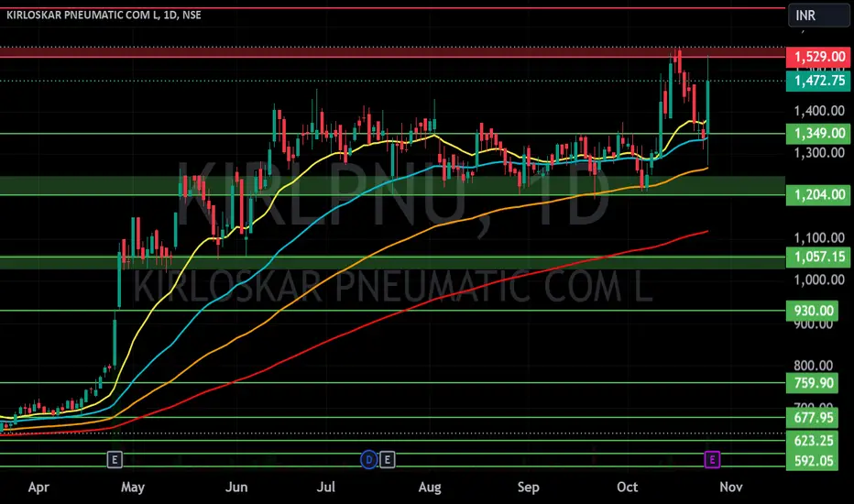Select the 759.90 horizontal line label

pos(812,383)
